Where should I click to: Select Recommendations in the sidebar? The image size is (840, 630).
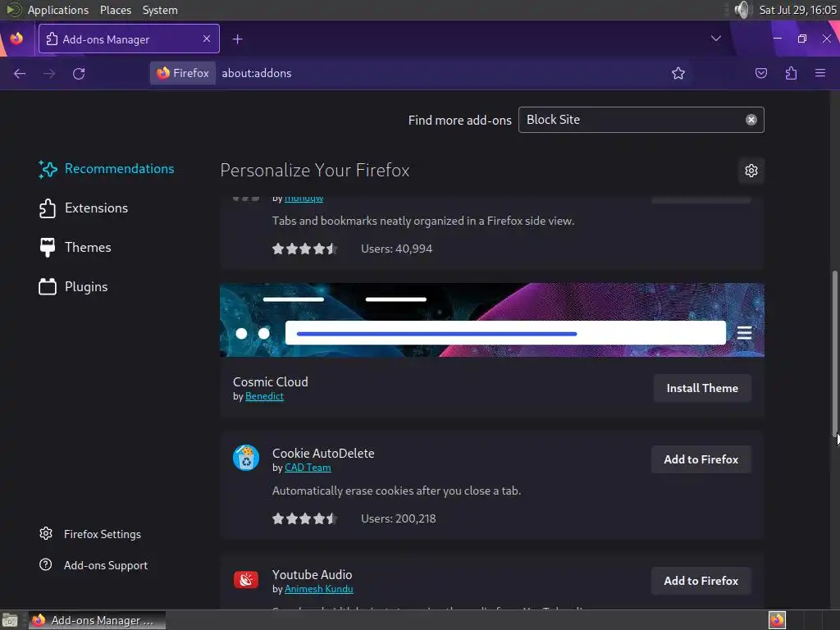coord(107,169)
